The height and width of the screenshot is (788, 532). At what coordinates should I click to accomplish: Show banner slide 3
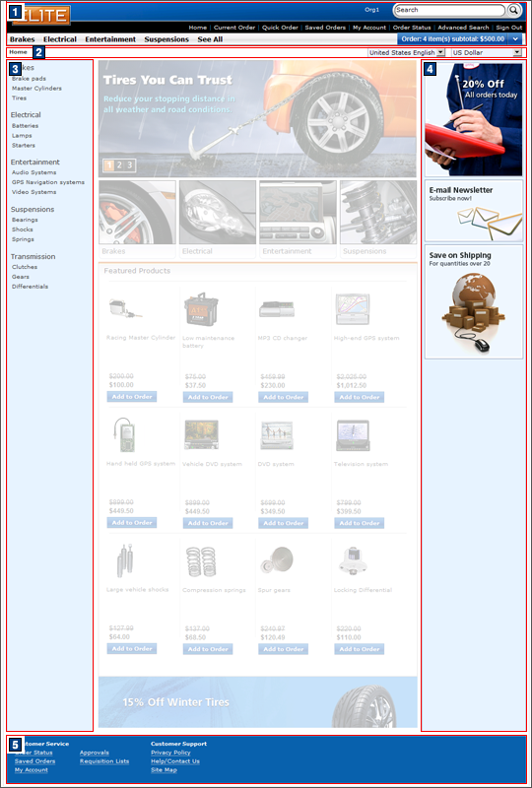pyautogui.click(x=130, y=164)
